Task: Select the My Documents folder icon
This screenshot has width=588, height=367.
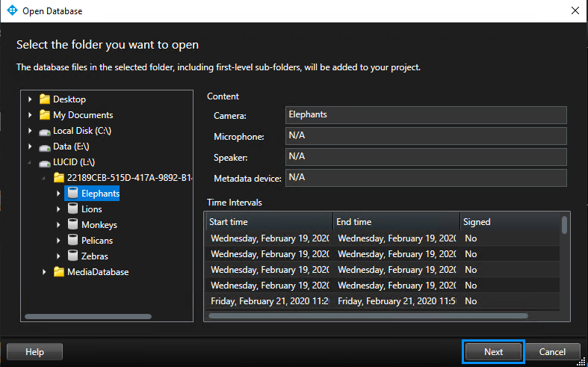Action: 45,115
